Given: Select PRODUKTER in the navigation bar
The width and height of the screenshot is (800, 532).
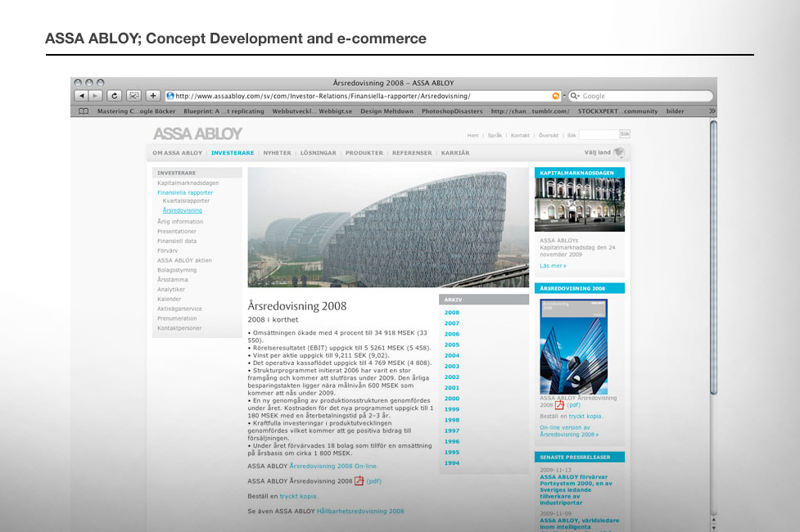Looking at the screenshot, I should 364,153.
